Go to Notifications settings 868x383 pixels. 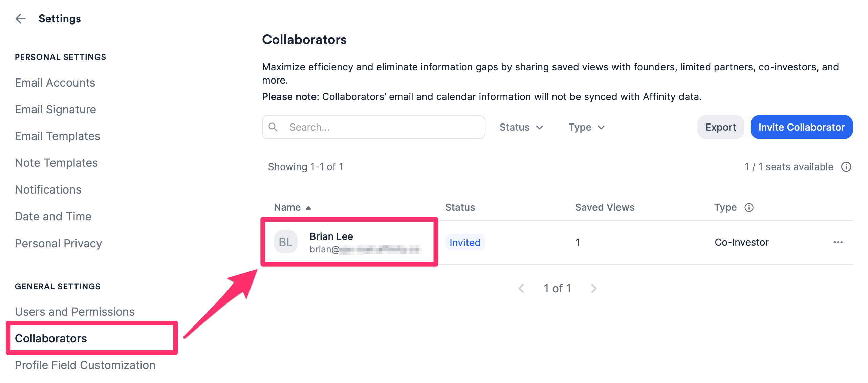pos(48,189)
